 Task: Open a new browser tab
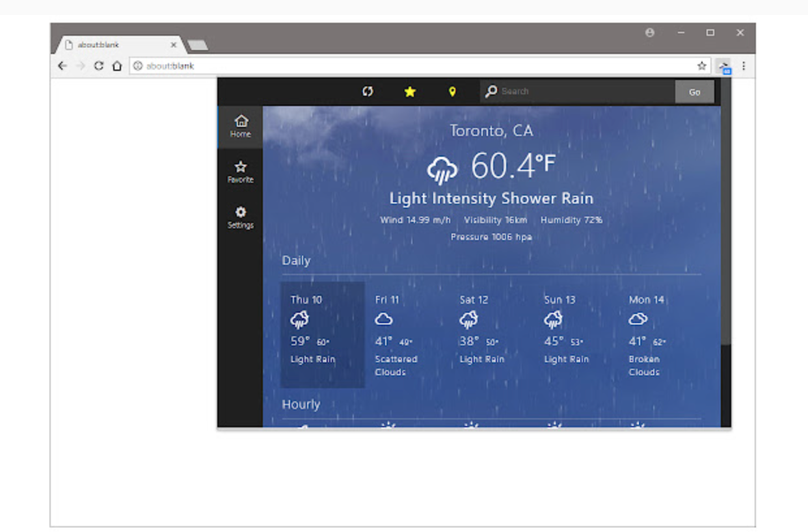(197, 45)
